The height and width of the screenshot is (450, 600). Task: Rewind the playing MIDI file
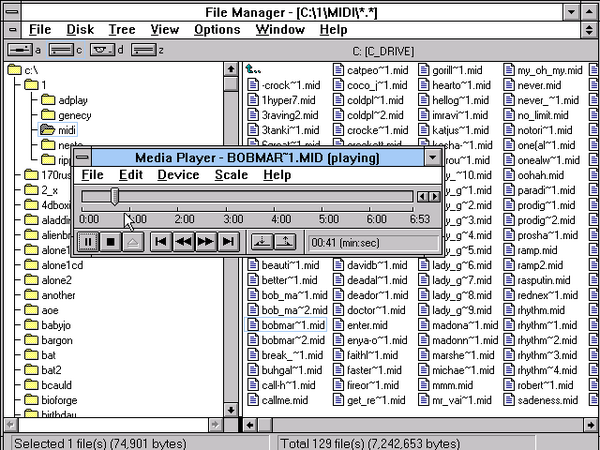click(x=183, y=242)
